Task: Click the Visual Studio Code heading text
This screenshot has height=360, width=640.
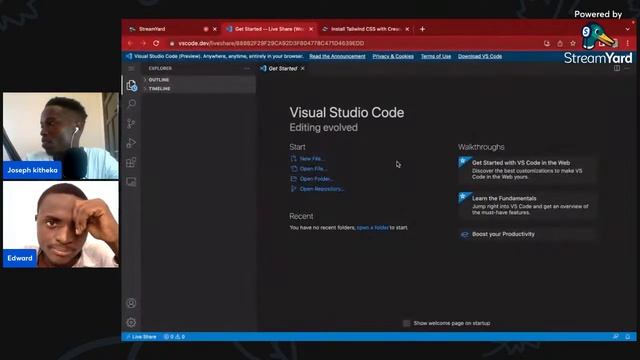Action: point(347,113)
